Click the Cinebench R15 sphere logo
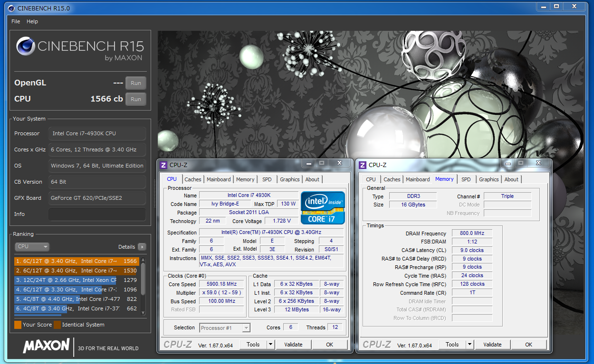This screenshot has height=364, width=594. coord(25,46)
